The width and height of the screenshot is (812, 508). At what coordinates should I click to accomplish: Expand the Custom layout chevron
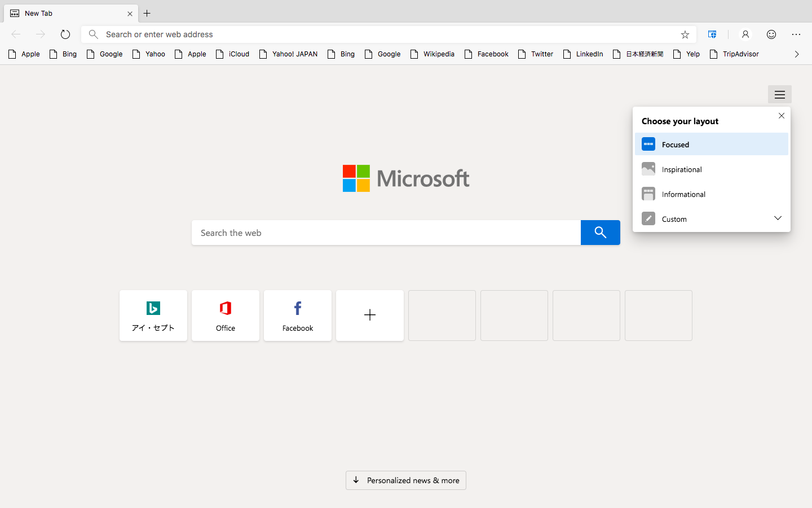tap(778, 218)
